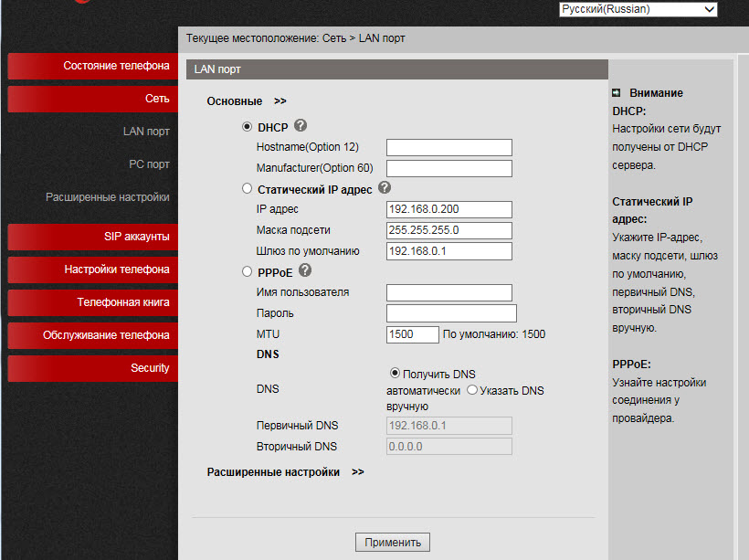Open DHCP help question mark icon
Screen dimensions: 749x560
click(301, 126)
